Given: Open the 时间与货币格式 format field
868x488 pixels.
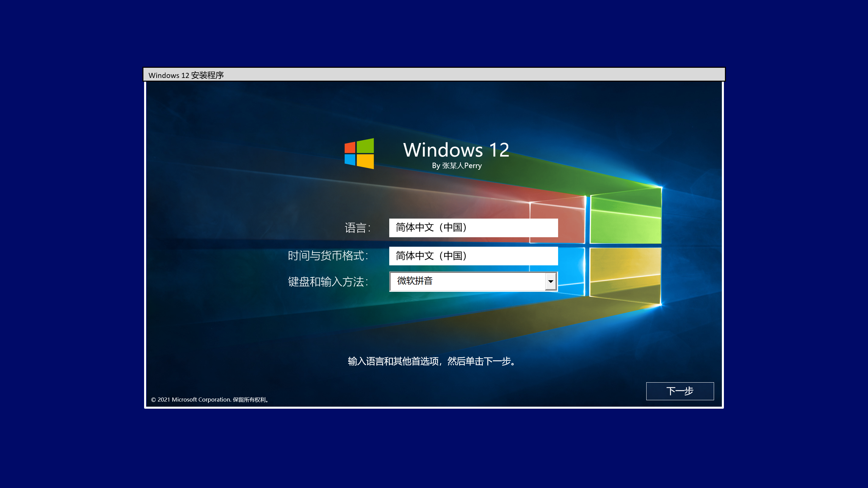Looking at the screenshot, I should tap(474, 257).
